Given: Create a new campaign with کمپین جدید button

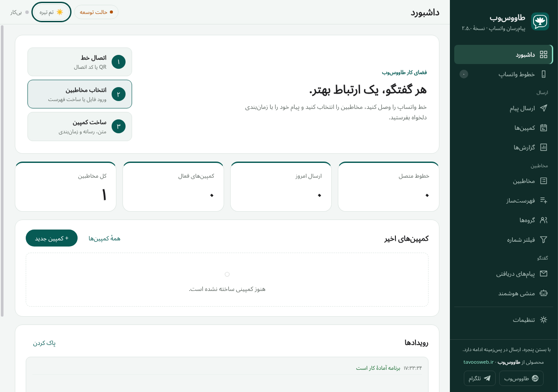Looking at the screenshot, I should tap(51, 238).
